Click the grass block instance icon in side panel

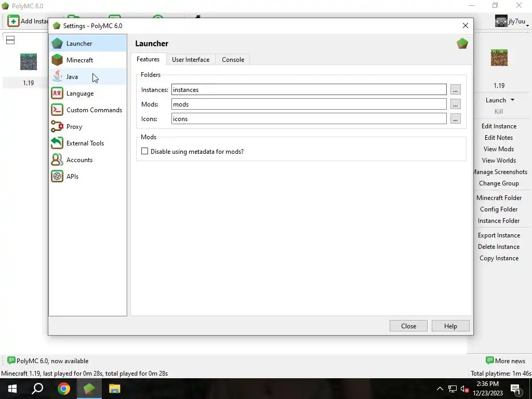click(499, 58)
